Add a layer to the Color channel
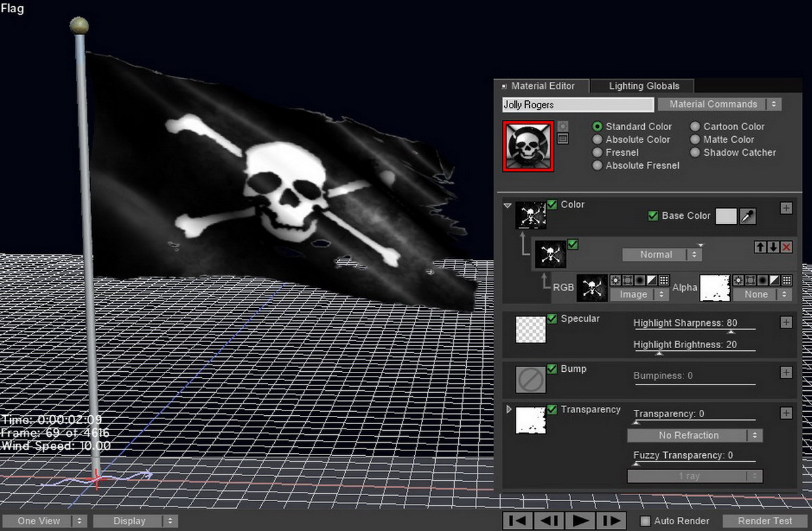This screenshot has width=812, height=531. click(786, 208)
